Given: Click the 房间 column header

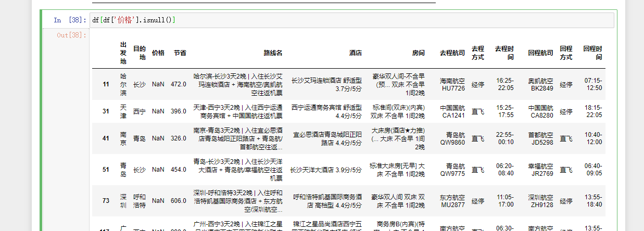Looking at the screenshot, I should (418, 53).
